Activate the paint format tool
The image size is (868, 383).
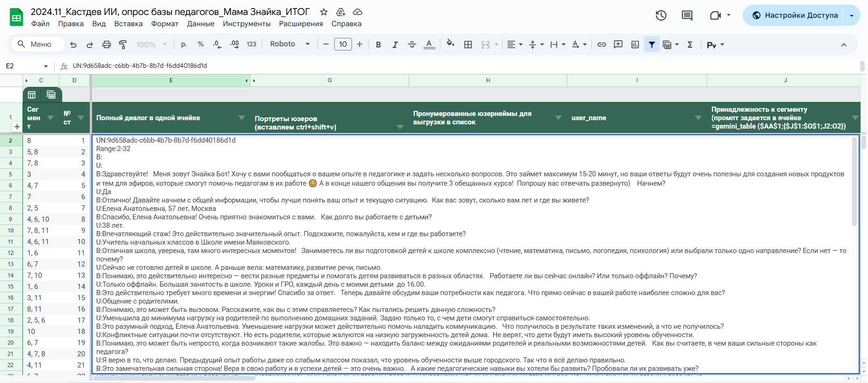123,44
